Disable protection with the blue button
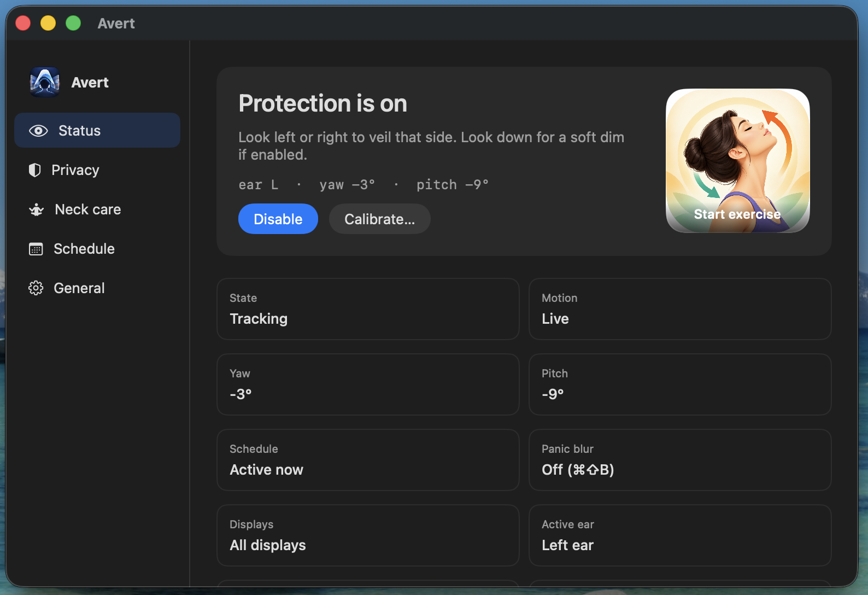The image size is (868, 595). click(278, 219)
